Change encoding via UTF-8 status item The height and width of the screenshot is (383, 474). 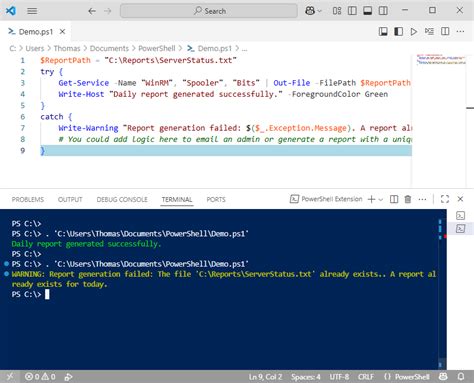pos(339,377)
